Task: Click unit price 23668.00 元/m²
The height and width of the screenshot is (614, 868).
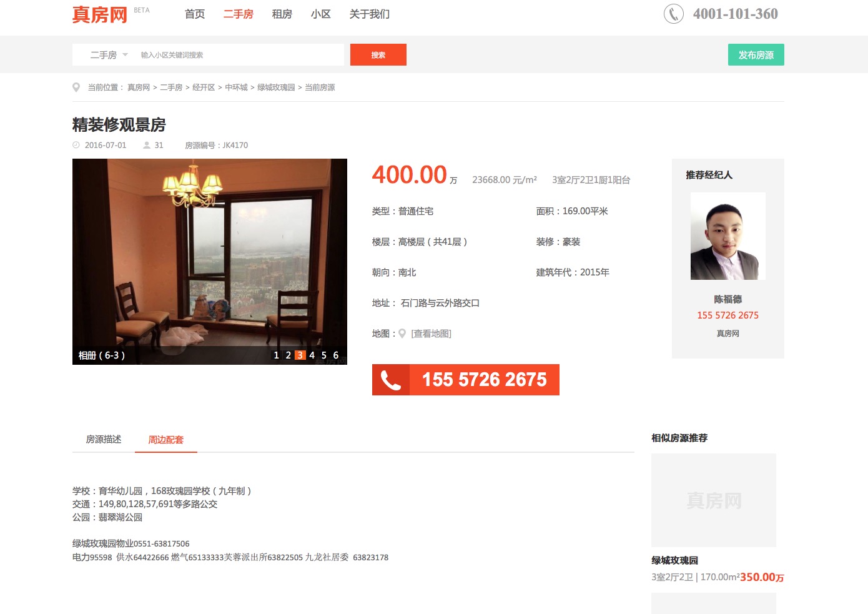Action: (x=505, y=180)
